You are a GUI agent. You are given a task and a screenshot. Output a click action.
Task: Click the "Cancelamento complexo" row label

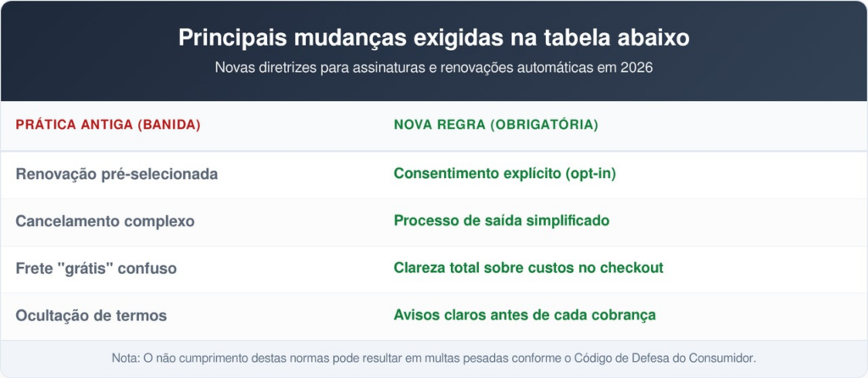105,221
